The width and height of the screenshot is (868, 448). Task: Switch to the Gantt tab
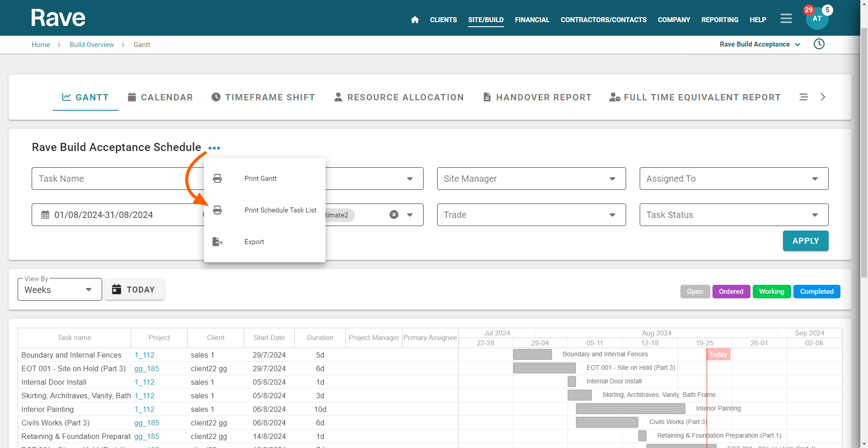[x=85, y=97]
